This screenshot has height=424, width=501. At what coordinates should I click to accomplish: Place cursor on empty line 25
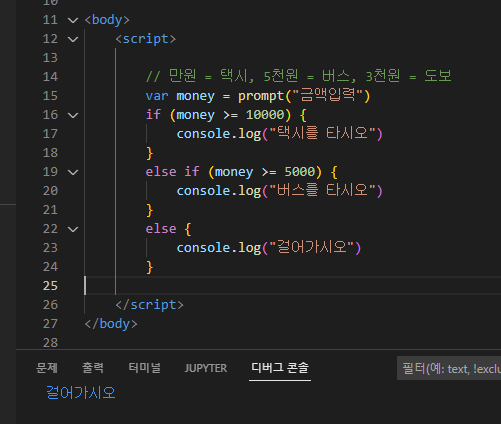(x=293, y=286)
